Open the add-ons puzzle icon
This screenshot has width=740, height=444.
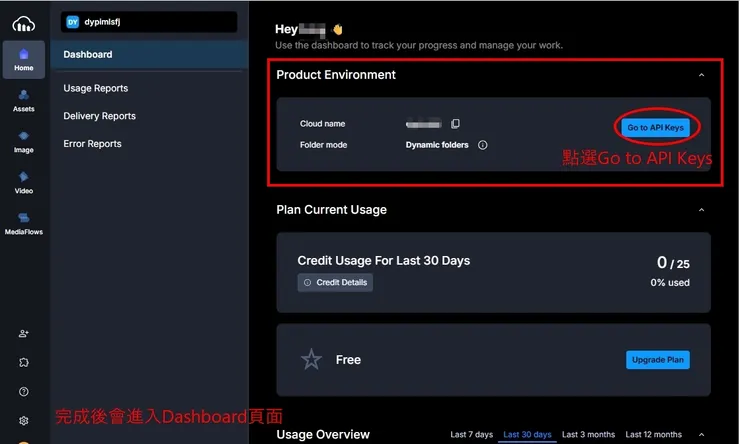(24, 362)
